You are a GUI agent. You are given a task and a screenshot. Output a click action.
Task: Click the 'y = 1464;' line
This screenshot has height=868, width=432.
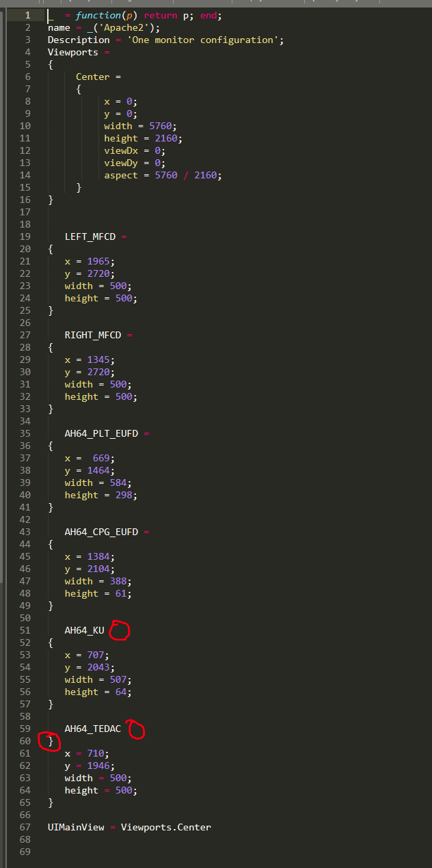tap(90, 470)
